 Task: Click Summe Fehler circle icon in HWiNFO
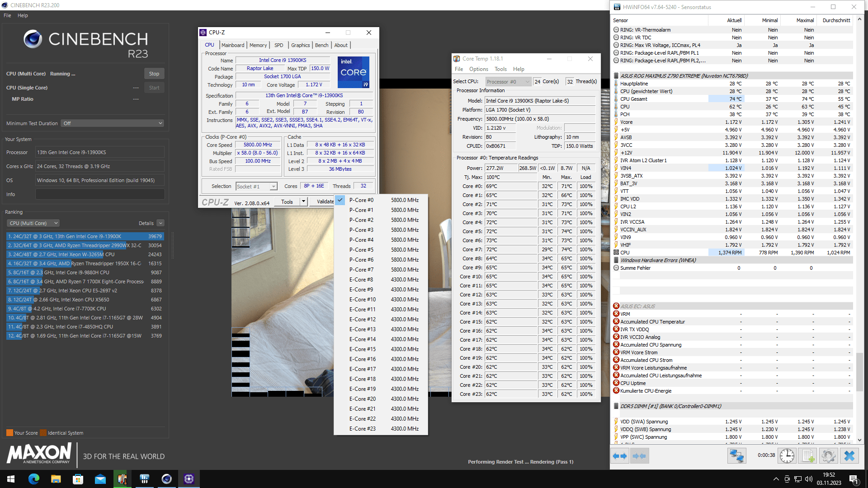point(616,268)
